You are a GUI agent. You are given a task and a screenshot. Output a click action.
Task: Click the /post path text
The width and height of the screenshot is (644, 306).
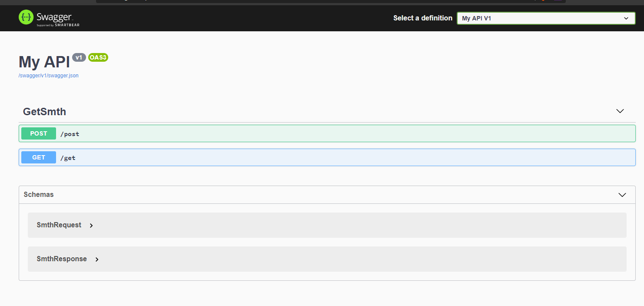[70, 134]
